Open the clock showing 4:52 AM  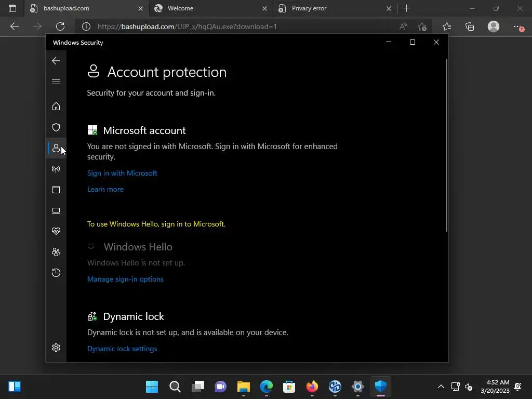click(x=495, y=387)
